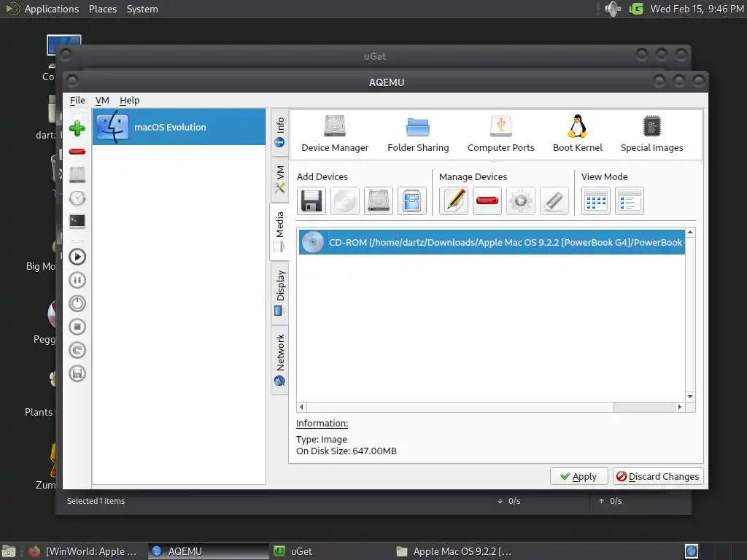Switch to the Display tab

pyautogui.click(x=279, y=293)
